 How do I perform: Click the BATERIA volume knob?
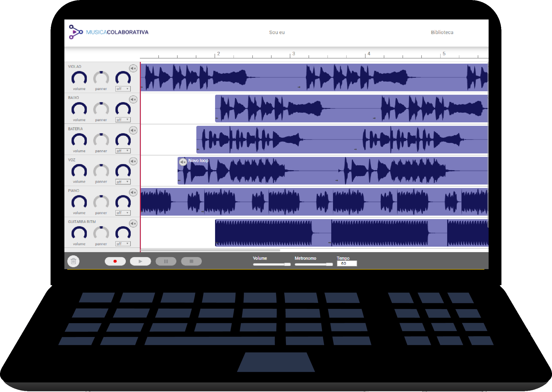point(79,140)
